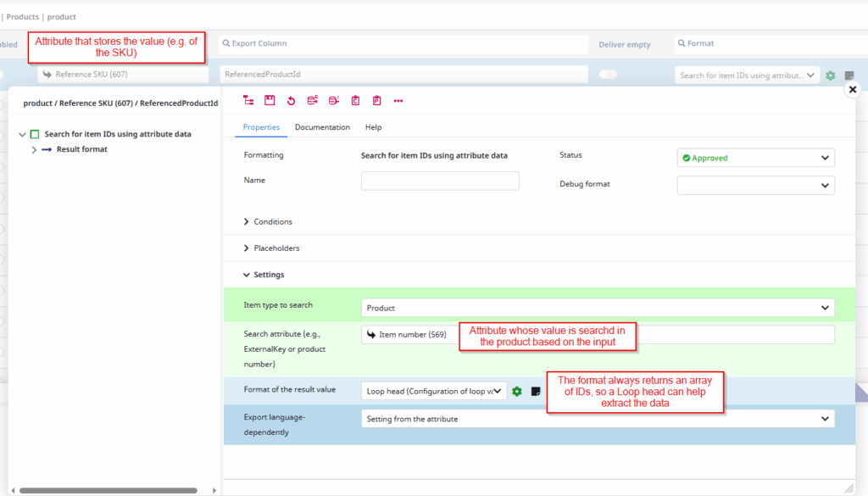Click the notes icon beside the Loop head dropdown
The height and width of the screenshot is (496, 868).
coord(536,391)
